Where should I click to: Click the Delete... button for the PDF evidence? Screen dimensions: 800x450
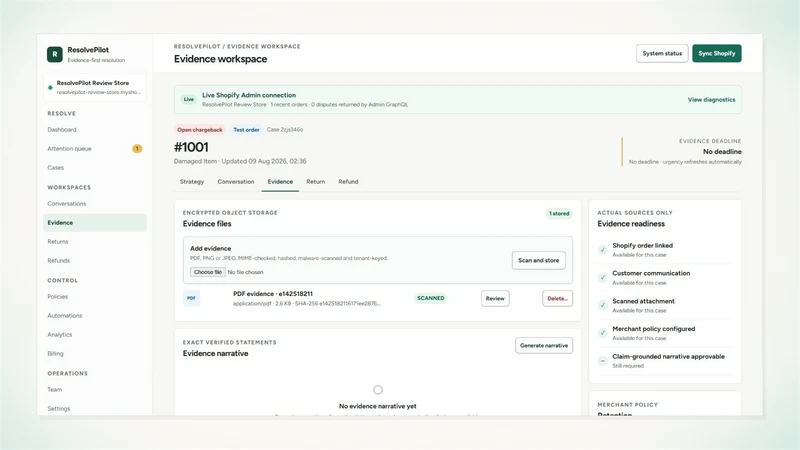557,298
